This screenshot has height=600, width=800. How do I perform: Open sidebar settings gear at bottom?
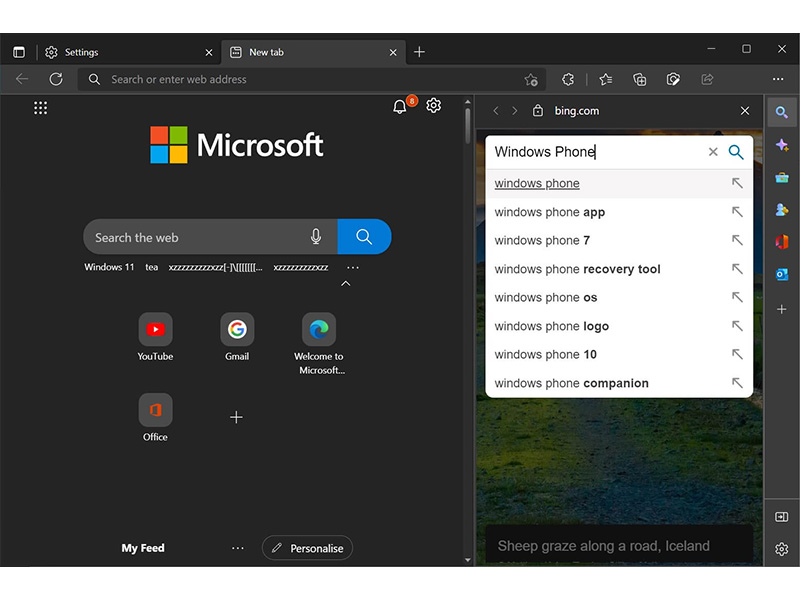(x=782, y=549)
